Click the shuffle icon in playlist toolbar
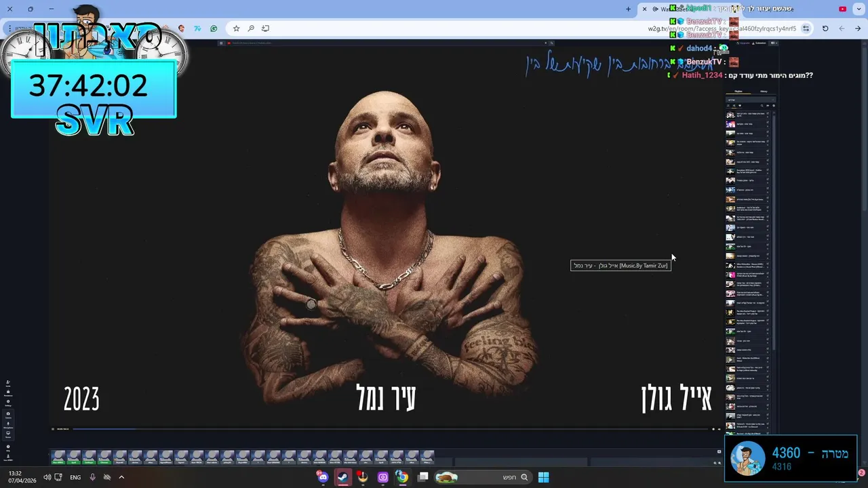This screenshot has width=868, height=488. pos(734,106)
